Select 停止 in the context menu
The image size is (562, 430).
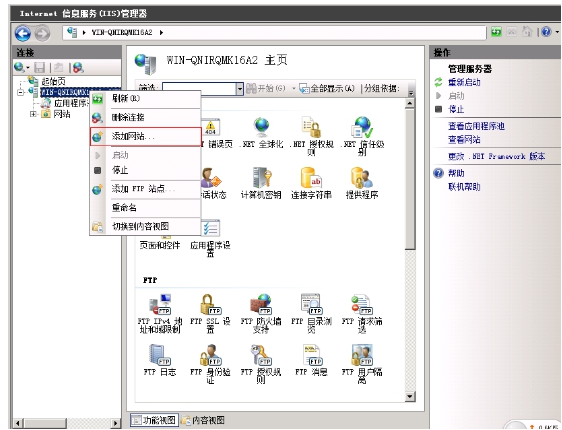[145, 170]
